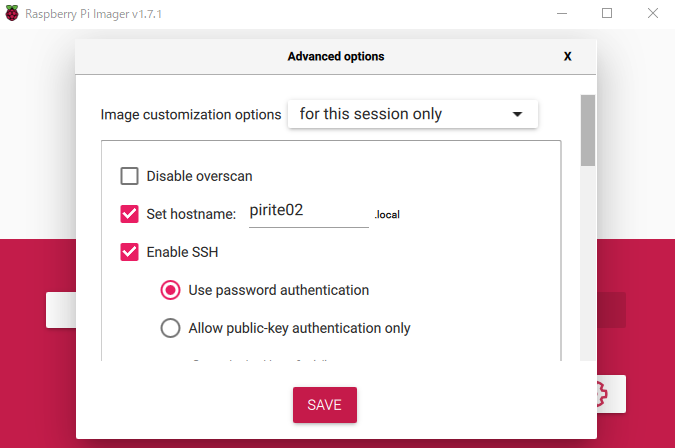Click the dropdown arrow for image customization
Image resolution: width=675 pixels, height=448 pixels.
[x=517, y=114]
